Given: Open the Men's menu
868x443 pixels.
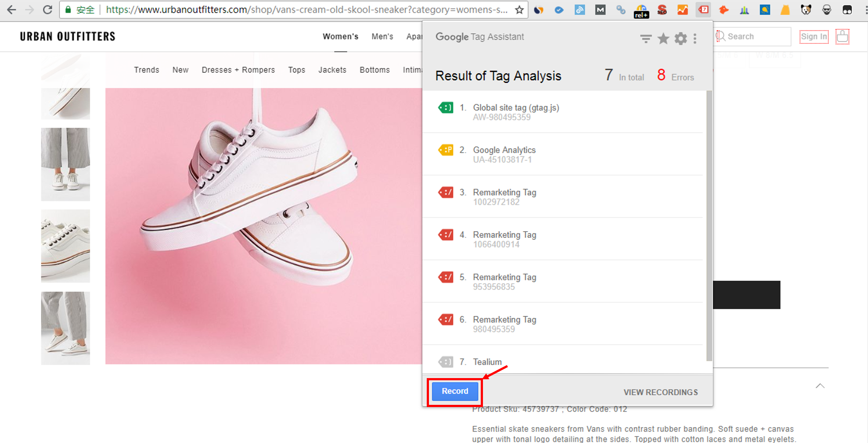Looking at the screenshot, I should [x=382, y=36].
